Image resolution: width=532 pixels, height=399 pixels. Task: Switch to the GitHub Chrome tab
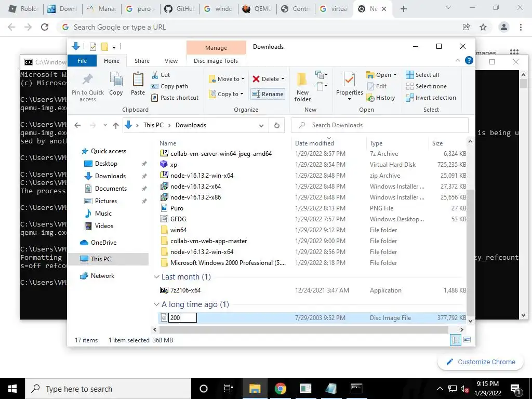[179, 9]
